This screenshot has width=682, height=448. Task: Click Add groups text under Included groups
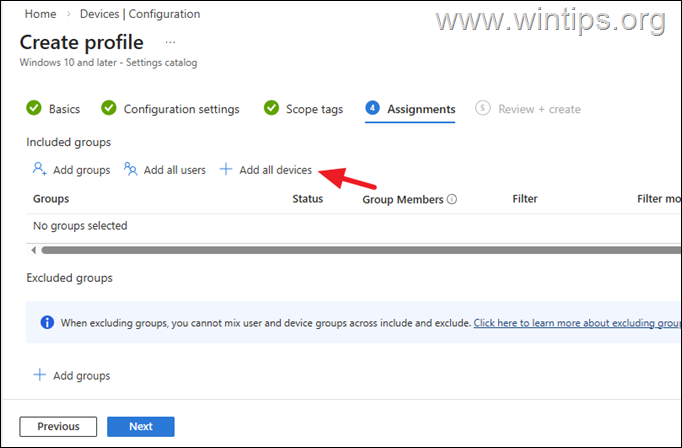click(x=82, y=170)
